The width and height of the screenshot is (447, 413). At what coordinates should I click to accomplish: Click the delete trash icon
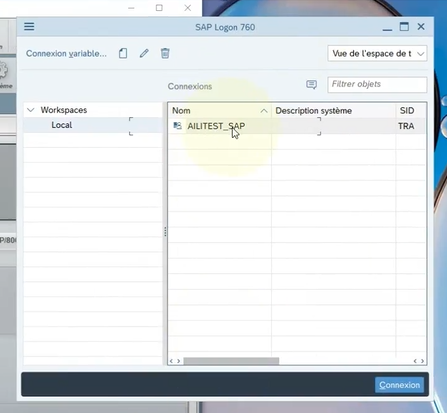pos(165,53)
